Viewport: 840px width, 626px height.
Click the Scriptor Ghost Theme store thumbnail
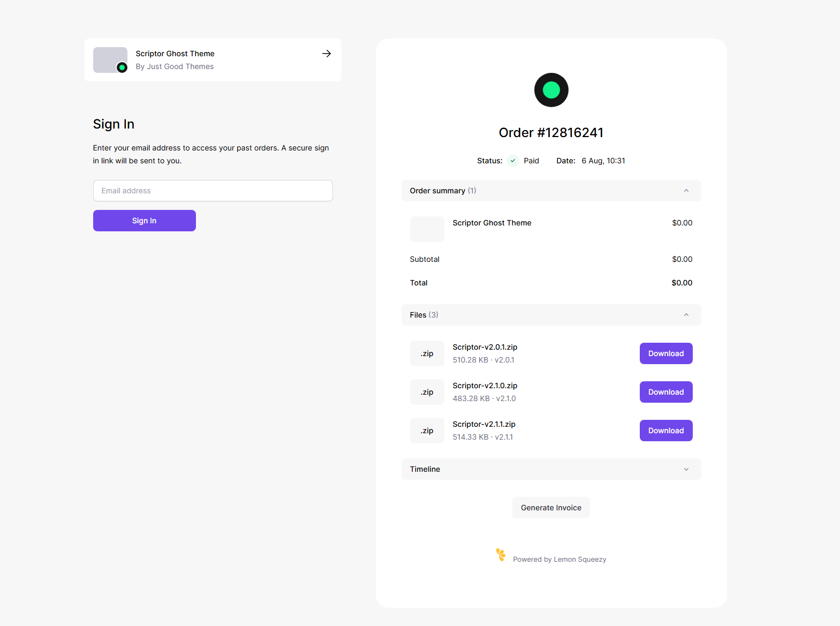[110, 60]
